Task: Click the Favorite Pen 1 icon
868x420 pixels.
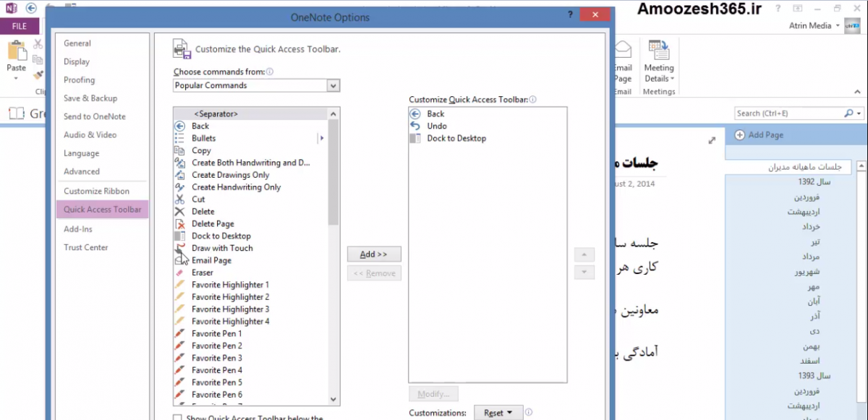Action: tap(180, 334)
